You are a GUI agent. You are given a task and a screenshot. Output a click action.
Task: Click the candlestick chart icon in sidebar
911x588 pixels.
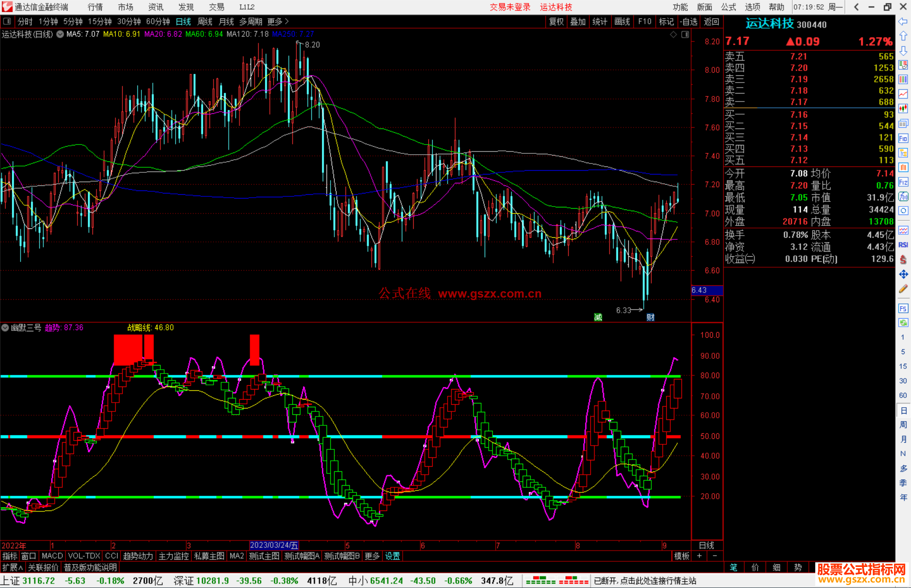903,108
